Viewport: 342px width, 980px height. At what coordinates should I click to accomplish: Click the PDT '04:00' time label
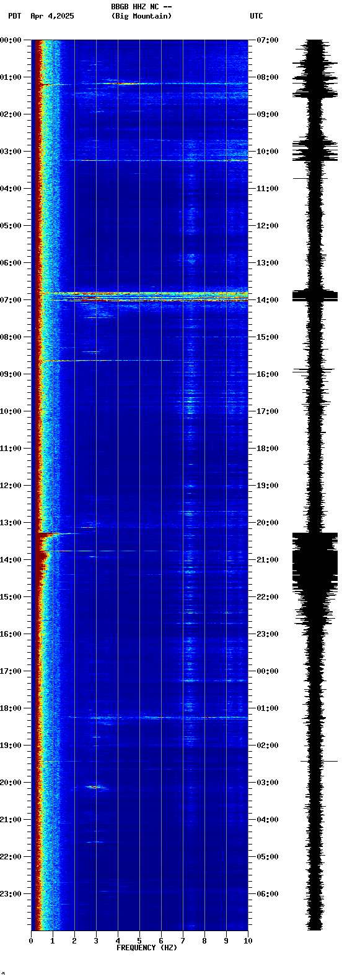11,189
